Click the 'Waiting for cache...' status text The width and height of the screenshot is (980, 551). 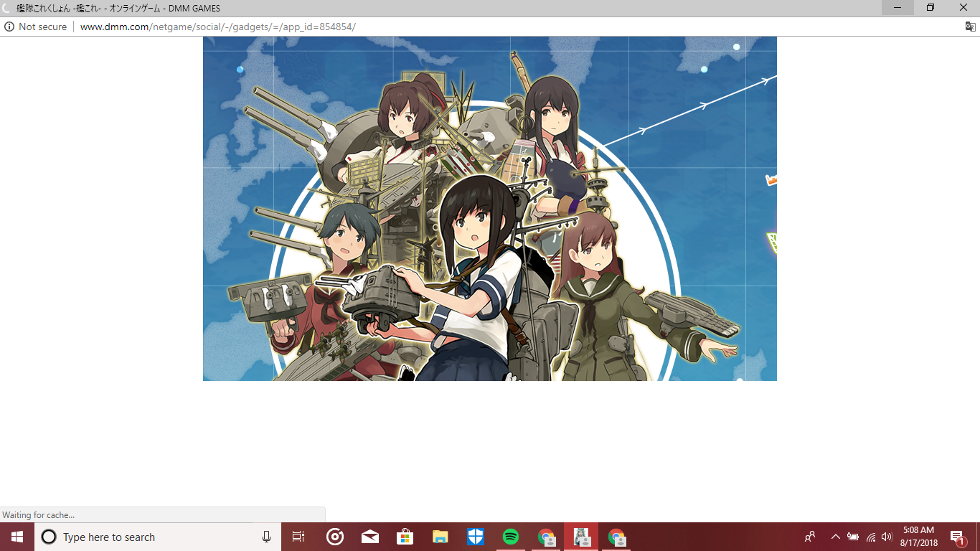click(38, 515)
